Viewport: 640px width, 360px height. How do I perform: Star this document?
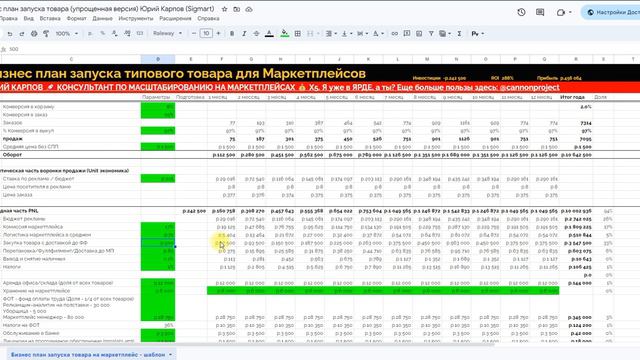[224, 9]
